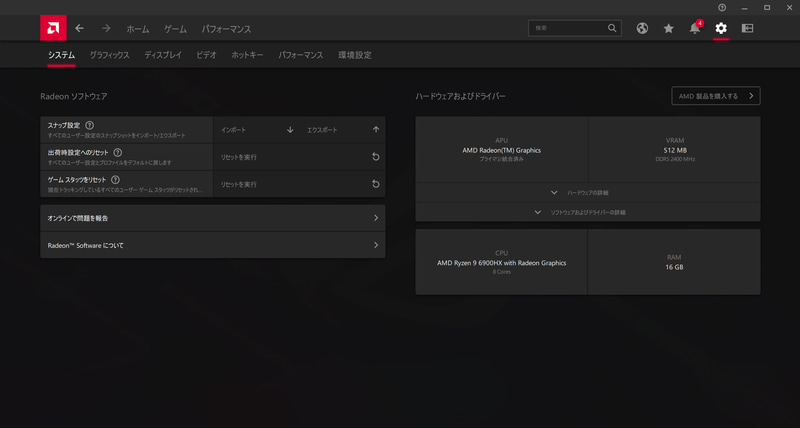Click the エクスポート up arrow icon
Image resolution: width=800 pixels, height=428 pixels.
[x=376, y=130]
